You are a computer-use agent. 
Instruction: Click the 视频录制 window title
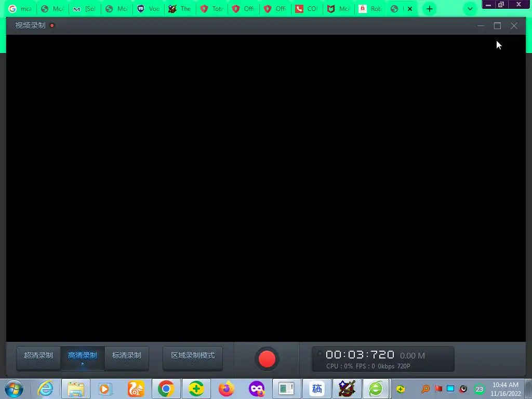click(30, 25)
